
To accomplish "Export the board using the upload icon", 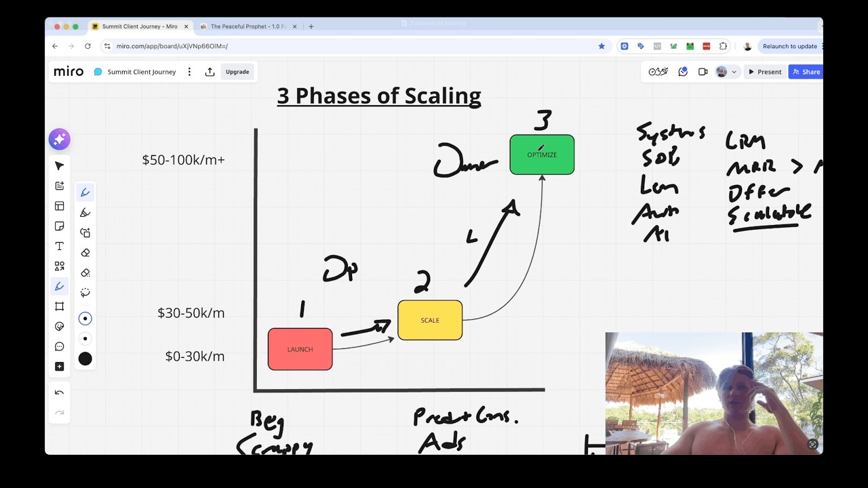I will pyautogui.click(x=210, y=72).
